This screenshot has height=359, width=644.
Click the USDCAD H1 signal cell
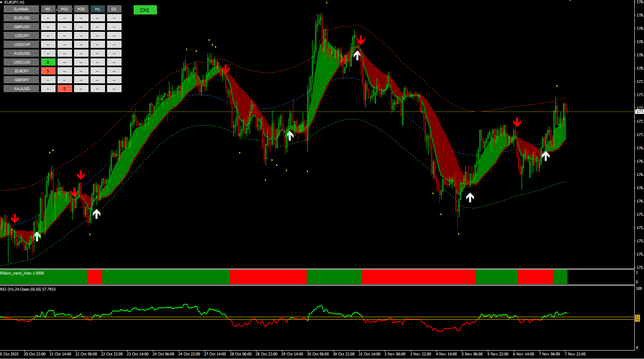click(97, 62)
